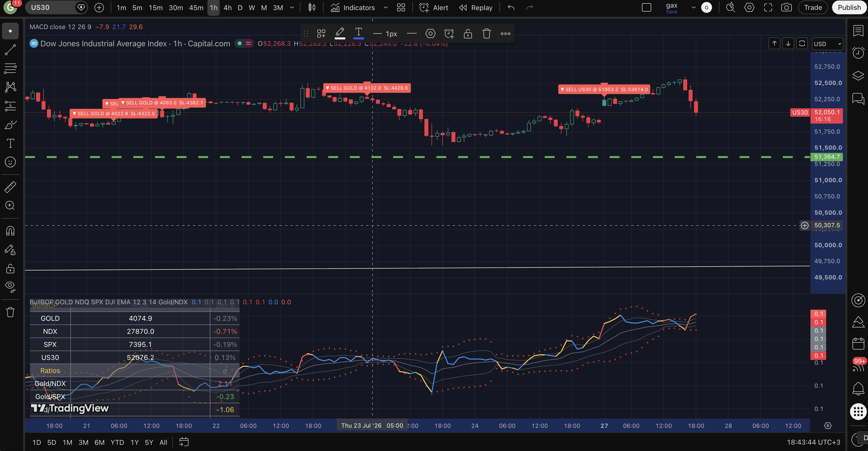Screen dimensions: 868x451
Task: Open the Indicators dialog
Action: (353, 7)
